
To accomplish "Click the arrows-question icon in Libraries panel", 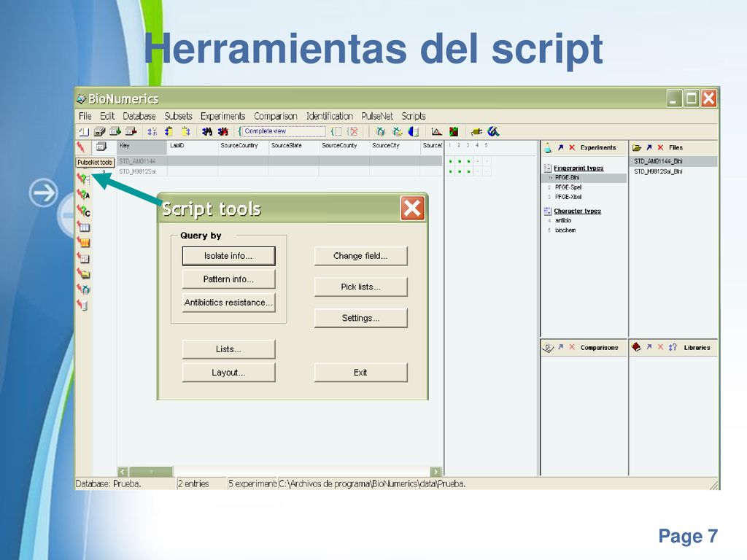I will pos(672,347).
